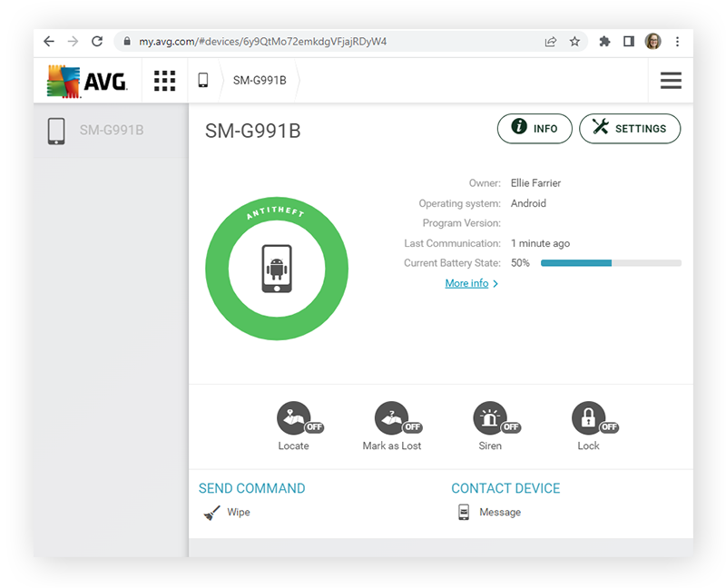The image size is (726, 588).
Task: Open device SETTINGS
Action: 630,128
